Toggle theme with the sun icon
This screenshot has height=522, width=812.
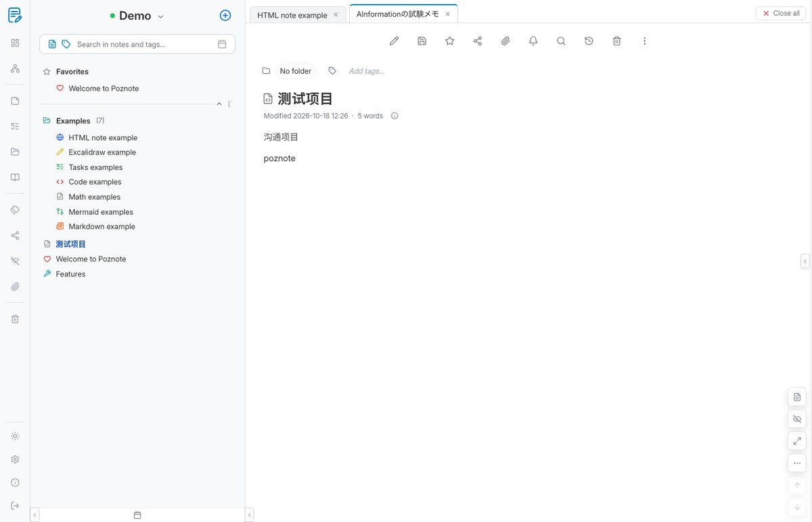[15, 437]
